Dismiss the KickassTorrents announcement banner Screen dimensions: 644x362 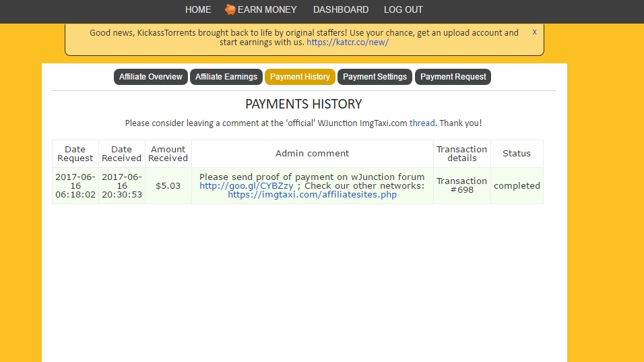[534, 32]
